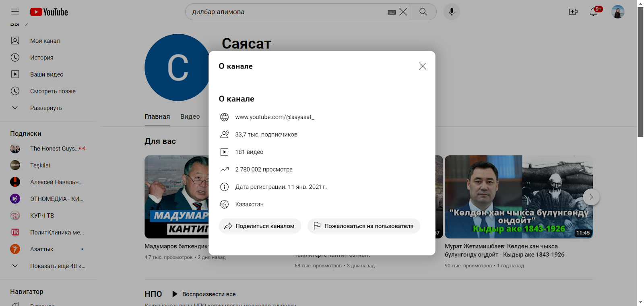Open The Honest Guys channel avatar
The image size is (644, 306).
tap(15, 149)
